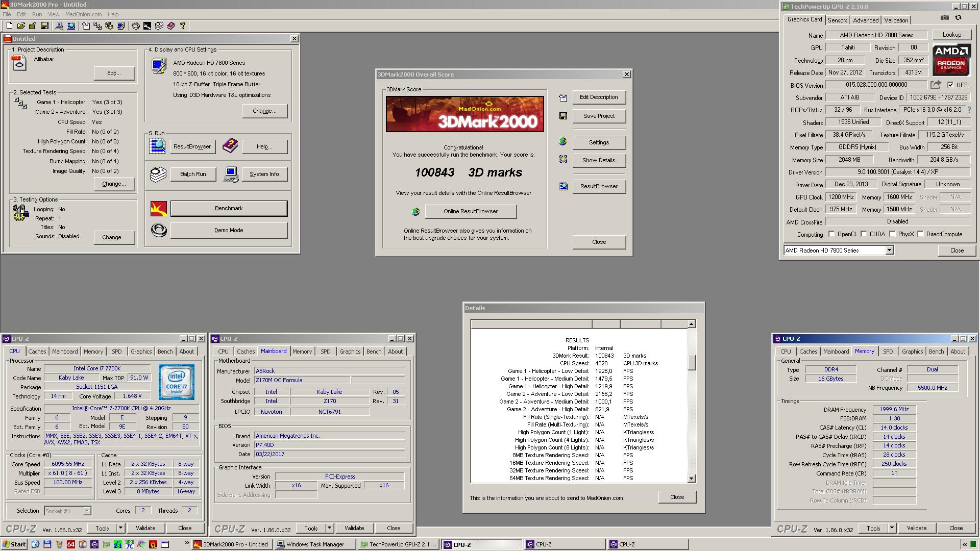Click Validate in left CPU-Z window

pos(145,528)
